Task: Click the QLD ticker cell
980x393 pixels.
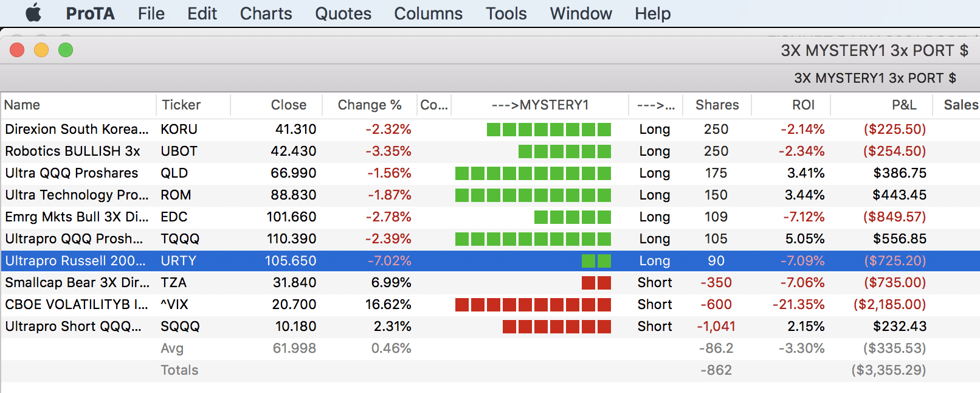Action: coord(174,173)
